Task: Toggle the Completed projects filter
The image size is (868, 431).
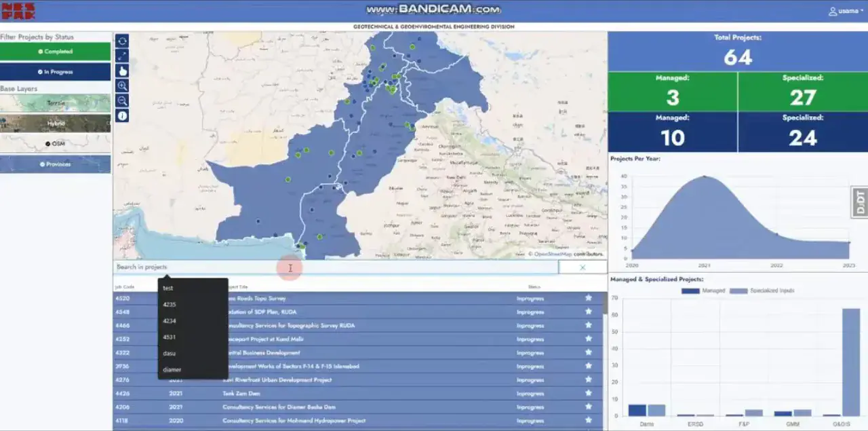Action: [x=56, y=52]
